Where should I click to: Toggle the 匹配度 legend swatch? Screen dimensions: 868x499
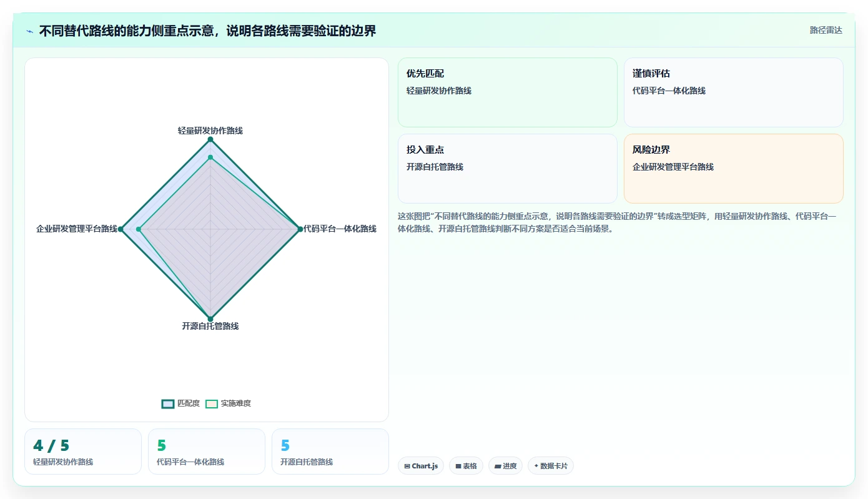pos(167,403)
